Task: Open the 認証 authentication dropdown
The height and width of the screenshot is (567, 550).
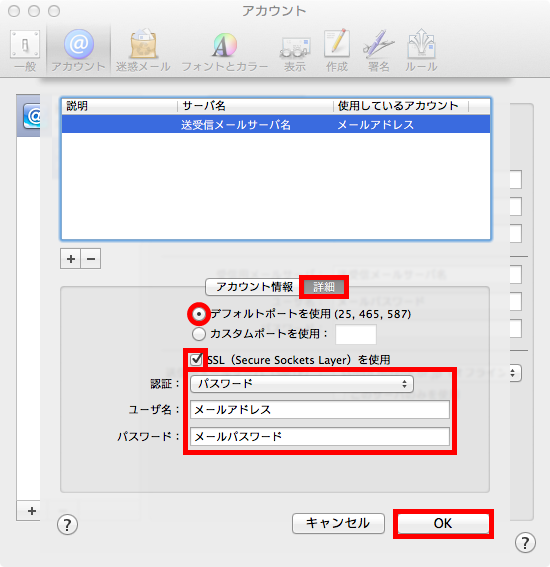Action: (302, 384)
